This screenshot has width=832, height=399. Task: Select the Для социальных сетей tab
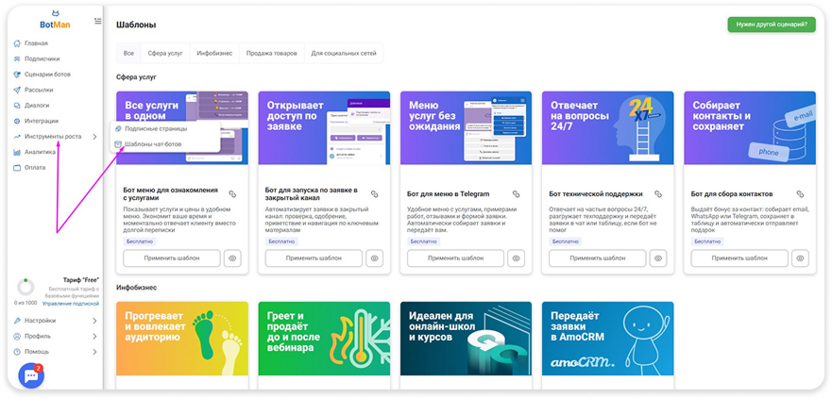[x=343, y=54]
